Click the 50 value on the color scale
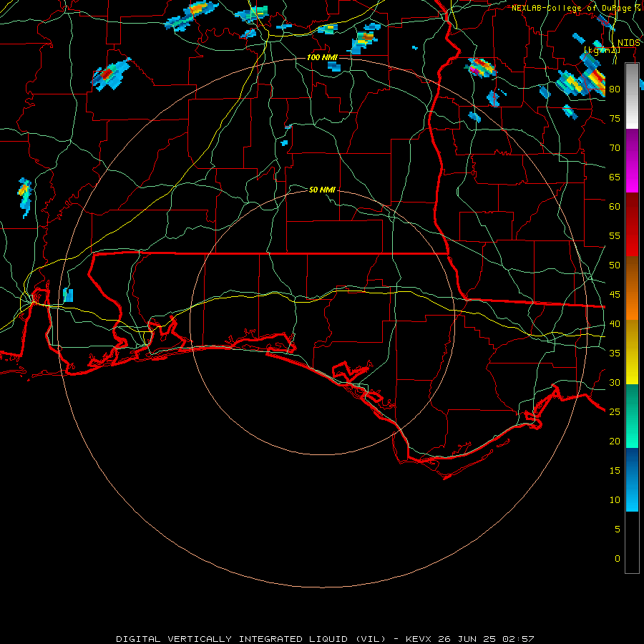This screenshot has width=644, height=644. pos(615,265)
